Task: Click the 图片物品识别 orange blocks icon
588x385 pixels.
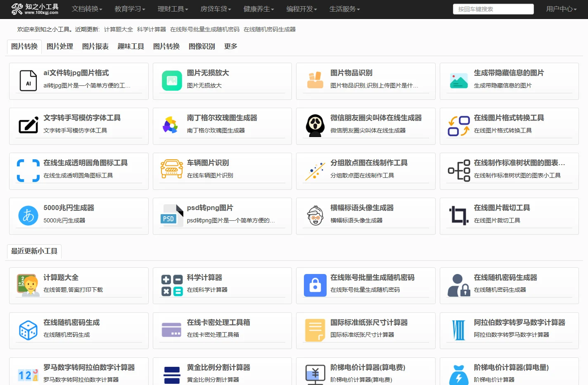Action: click(315, 80)
